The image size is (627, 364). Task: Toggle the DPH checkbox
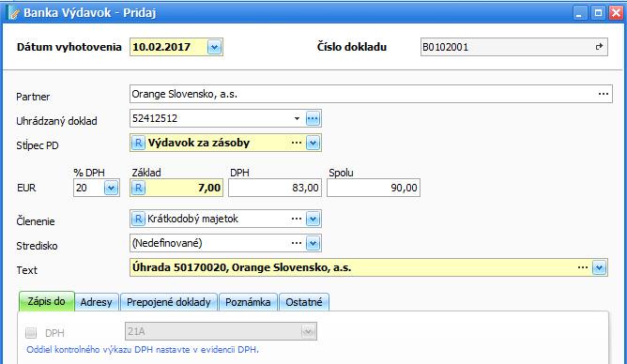31,332
